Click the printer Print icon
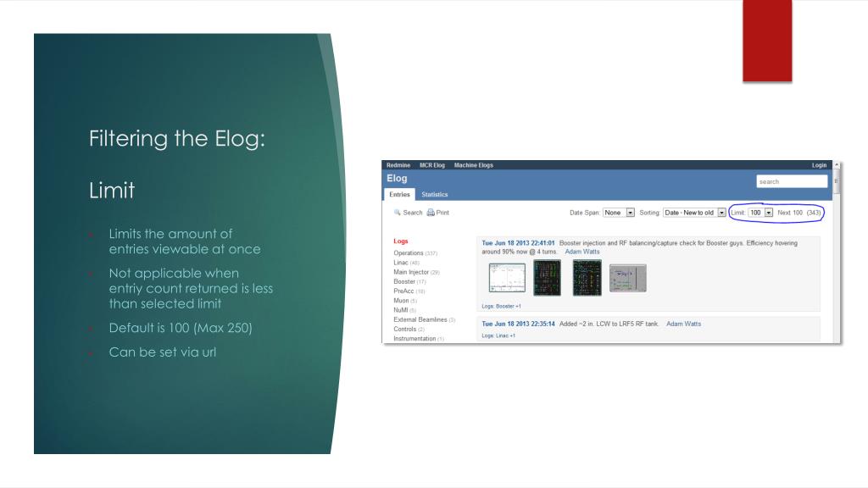Image resolution: width=868 pixels, height=488 pixels. click(431, 213)
